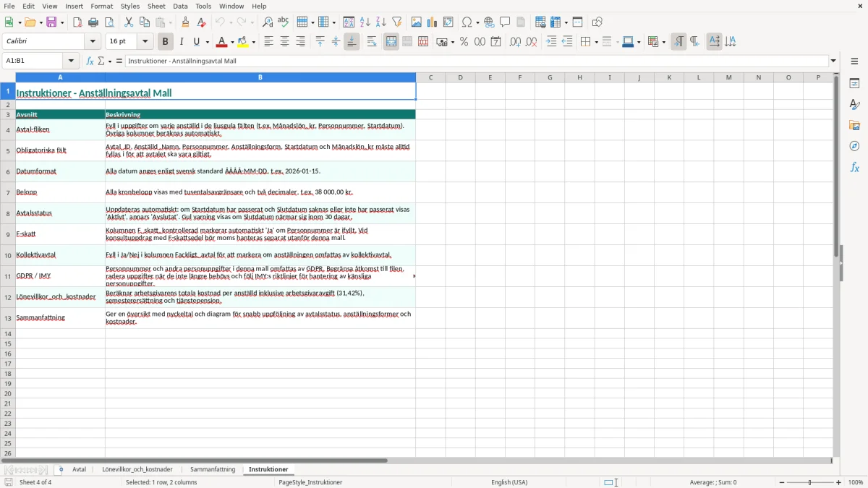This screenshot has width=868, height=488.
Task: Click the zoom slider in status bar
Action: pos(809,482)
